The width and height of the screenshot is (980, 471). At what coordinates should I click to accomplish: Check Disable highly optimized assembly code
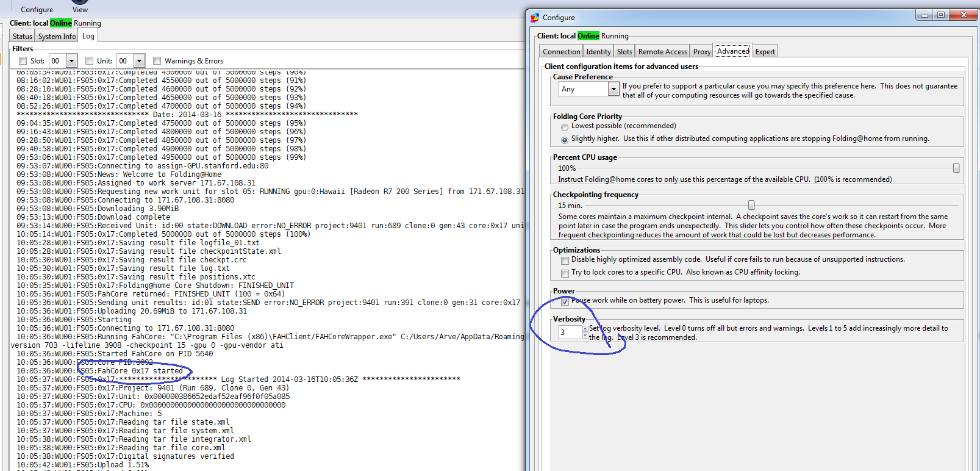(x=565, y=261)
